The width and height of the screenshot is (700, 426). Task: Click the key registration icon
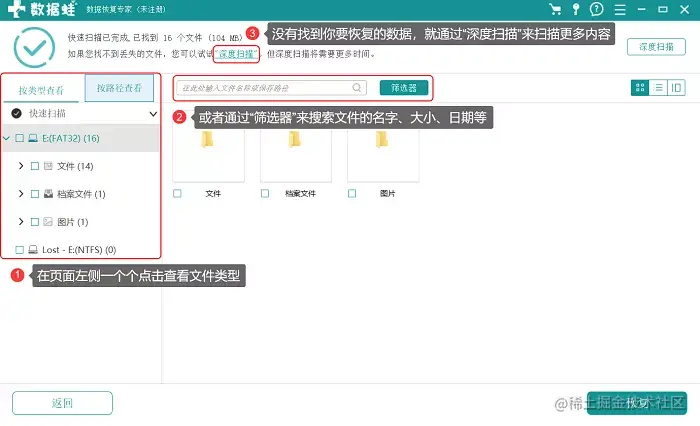(576, 9)
